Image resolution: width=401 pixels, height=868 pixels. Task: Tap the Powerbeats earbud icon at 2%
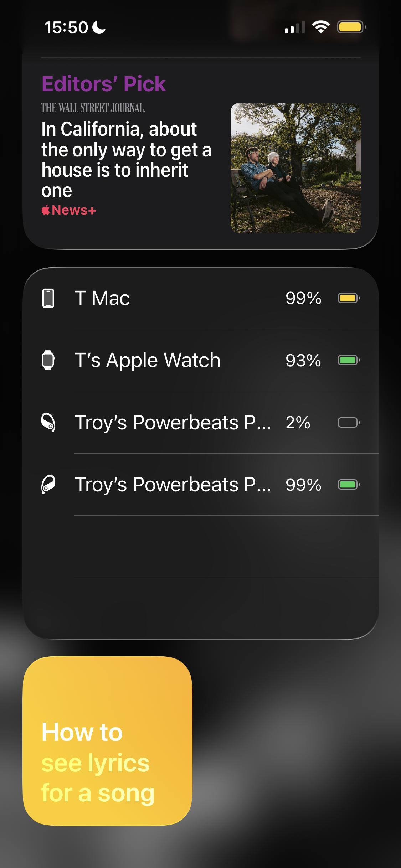pyautogui.click(x=48, y=423)
